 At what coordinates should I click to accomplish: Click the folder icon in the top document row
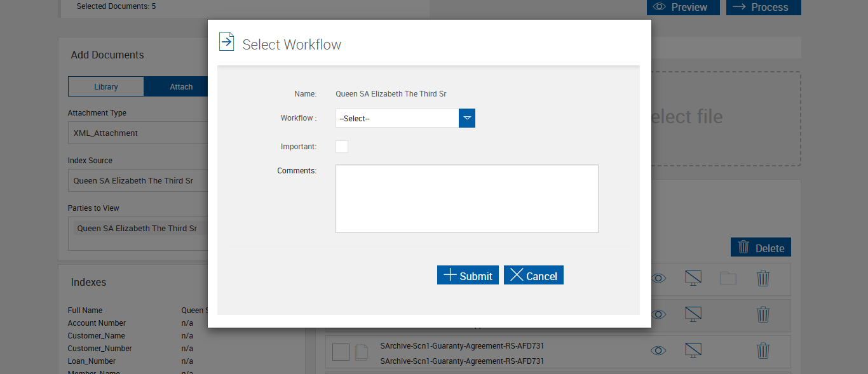click(x=728, y=278)
